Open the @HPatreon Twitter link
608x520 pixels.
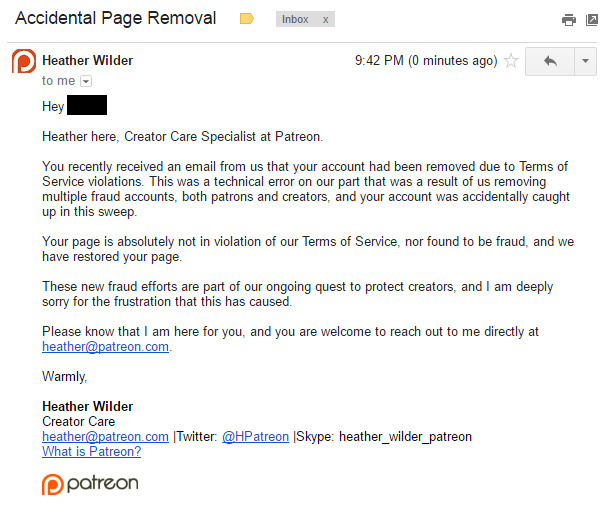[256, 437]
